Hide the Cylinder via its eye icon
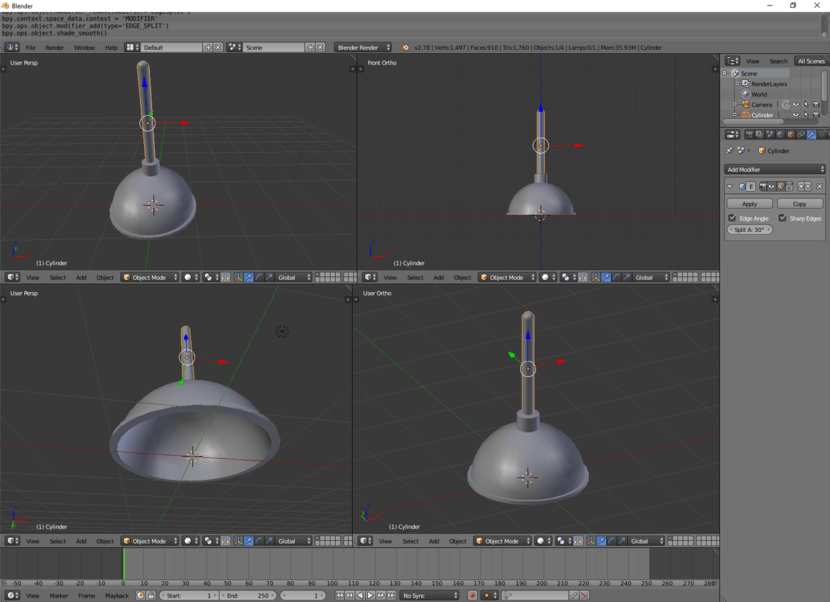The height and width of the screenshot is (602, 830). click(x=796, y=114)
